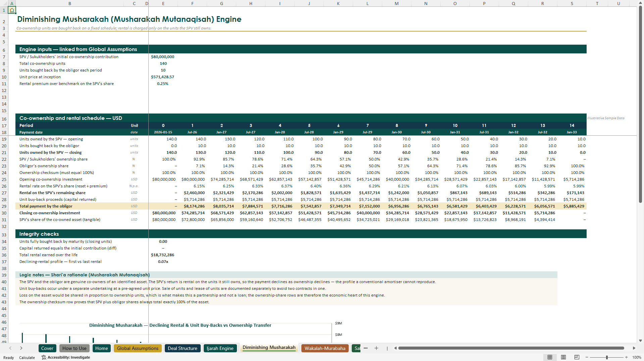This screenshot has height=361, width=644.
Task: Open the Cover sheet tab
Action: click(x=47, y=348)
